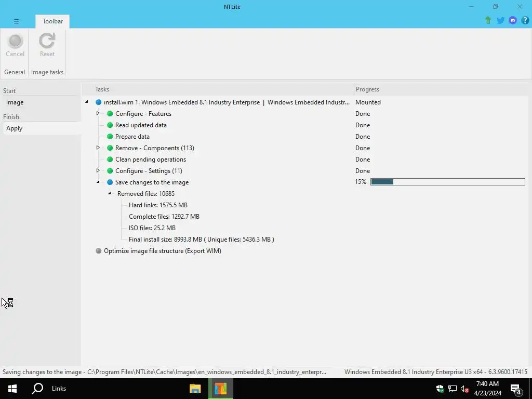Open the hamburger menu
Screen dimensions: 532x399
(16, 21)
